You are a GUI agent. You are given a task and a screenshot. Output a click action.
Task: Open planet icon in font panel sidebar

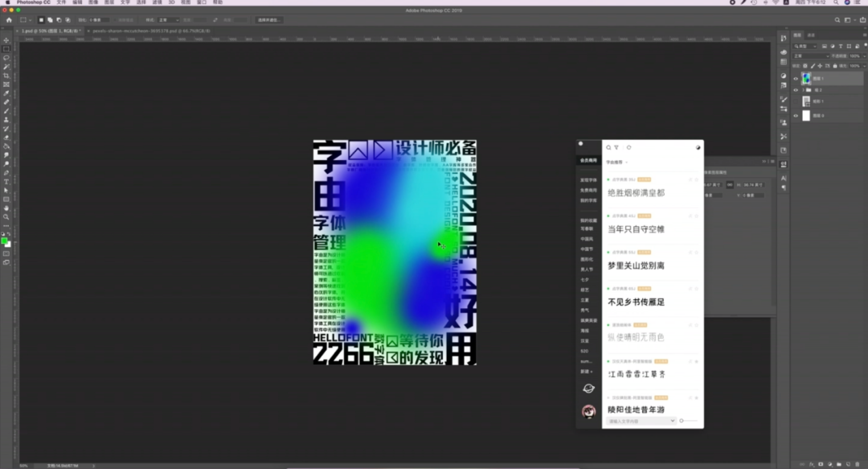pyautogui.click(x=588, y=389)
